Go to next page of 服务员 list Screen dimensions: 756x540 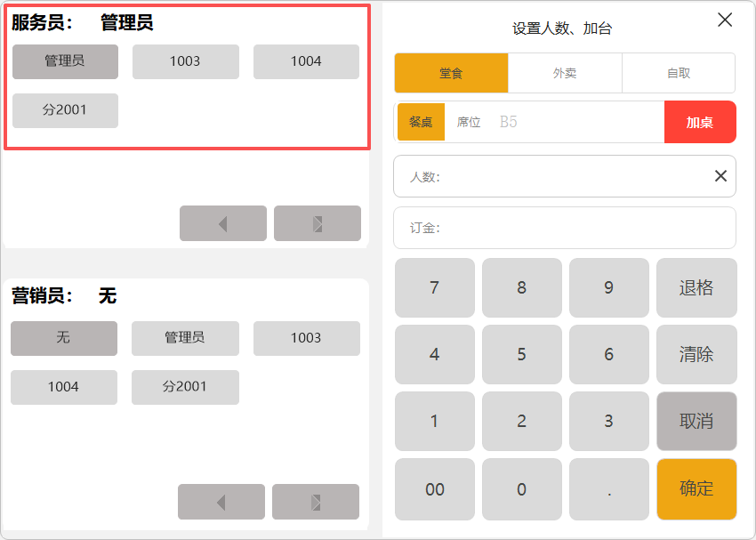point(318,223)
